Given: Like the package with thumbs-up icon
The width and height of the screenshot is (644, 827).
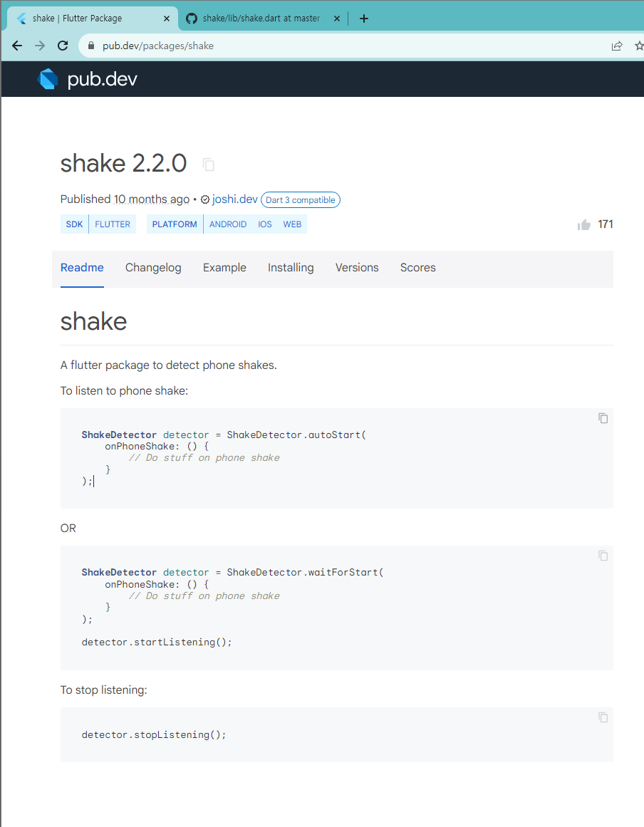Looking at the screenshot, I should point(584,225).
